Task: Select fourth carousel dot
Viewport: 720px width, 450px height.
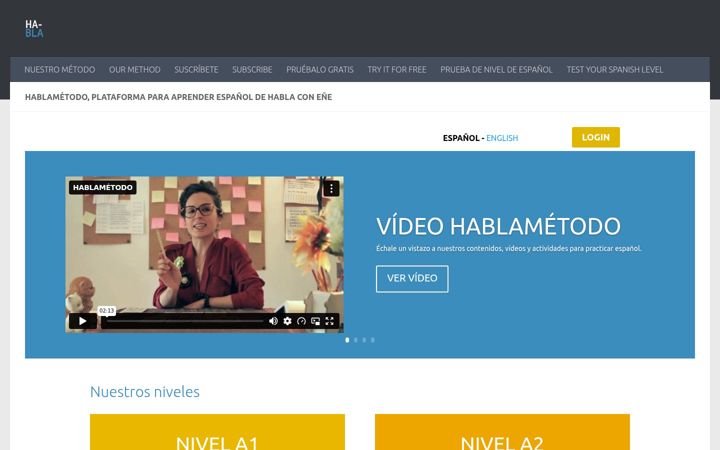Action: tap(372, 340)
